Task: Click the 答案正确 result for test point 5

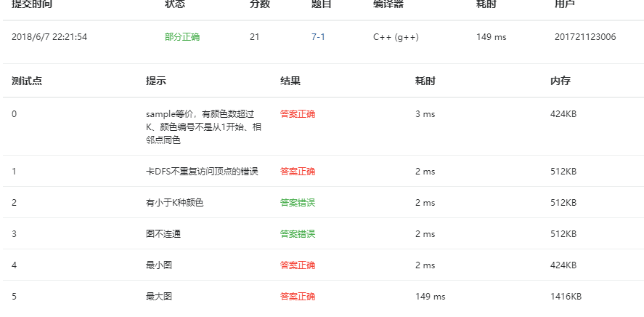Action: coord(298,297)
